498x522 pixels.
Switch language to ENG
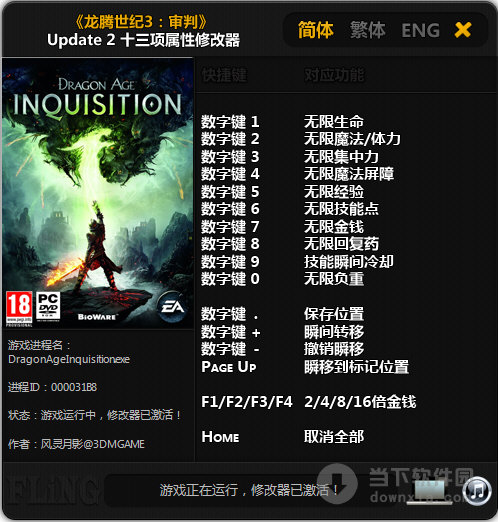(420, 30)
